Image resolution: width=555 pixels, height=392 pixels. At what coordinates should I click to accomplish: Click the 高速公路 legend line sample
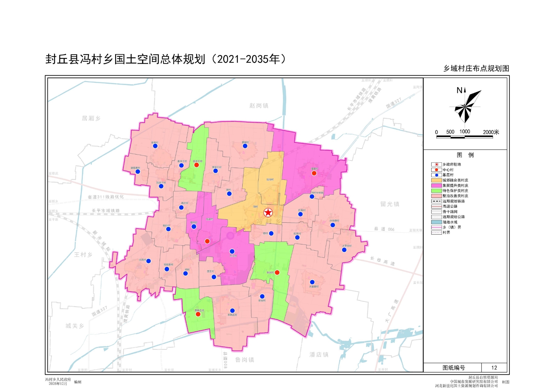436,207
